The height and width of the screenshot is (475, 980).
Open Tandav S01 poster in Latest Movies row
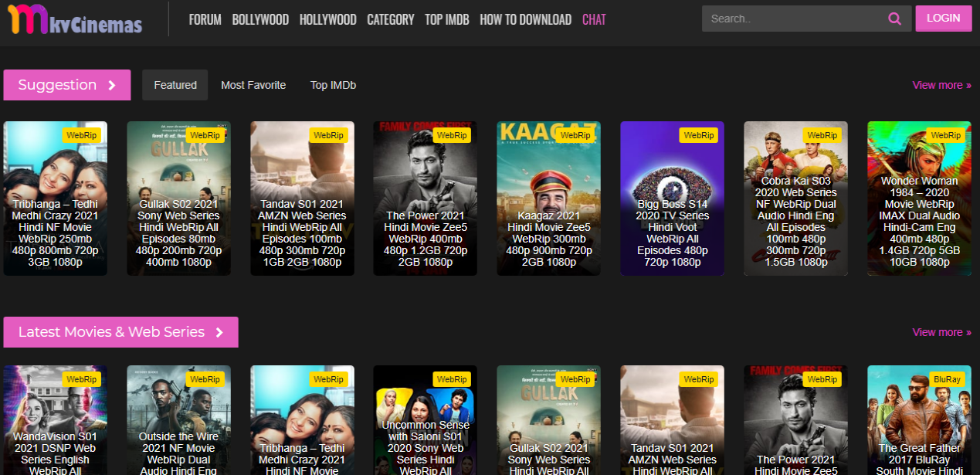tap(673, 420)
